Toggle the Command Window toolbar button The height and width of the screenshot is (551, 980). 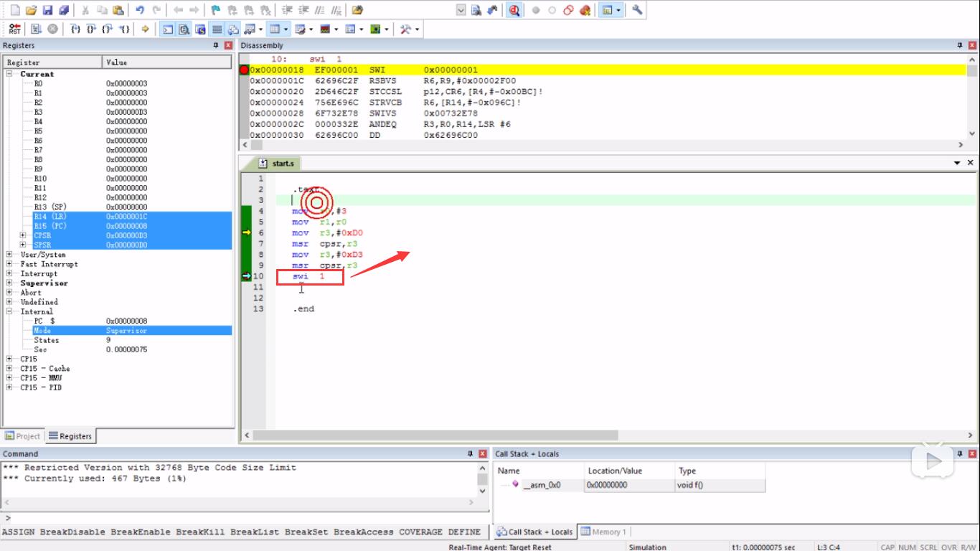pos(167,29)
